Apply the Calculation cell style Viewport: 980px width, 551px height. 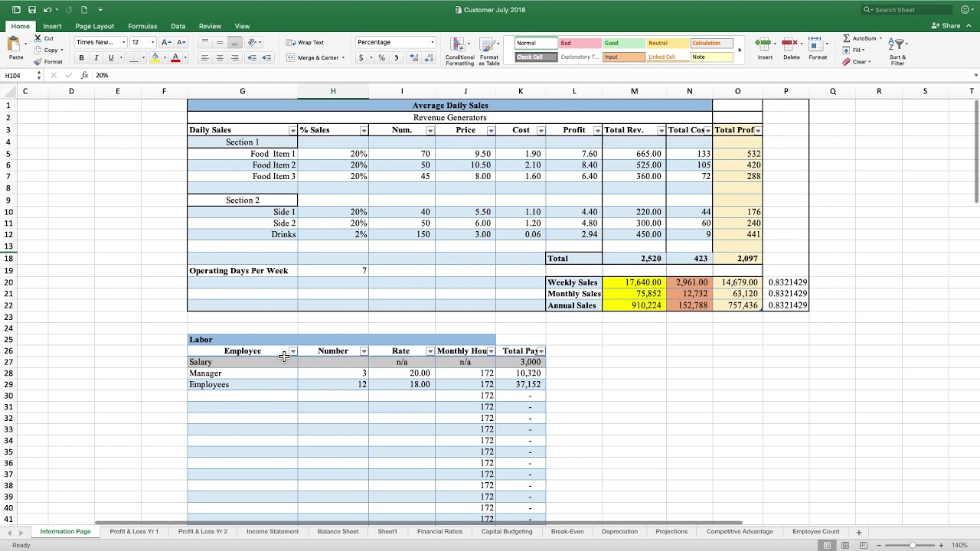(711, 44)
